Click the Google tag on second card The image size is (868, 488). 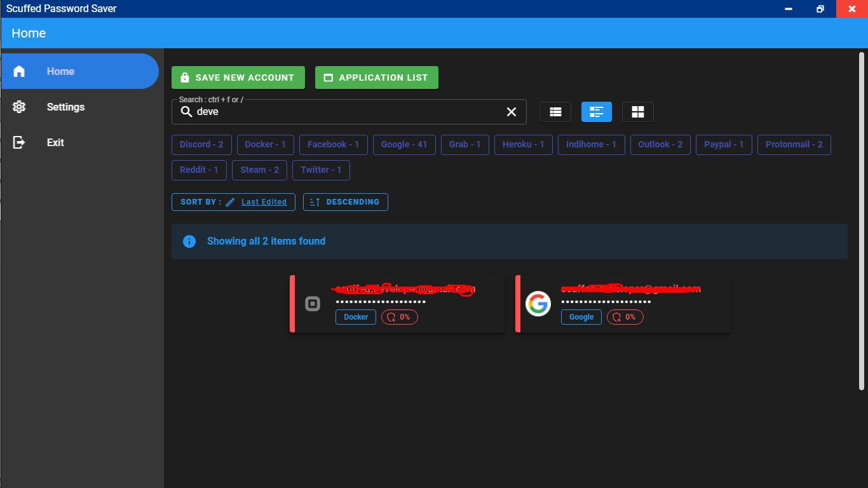coord(581,317)
